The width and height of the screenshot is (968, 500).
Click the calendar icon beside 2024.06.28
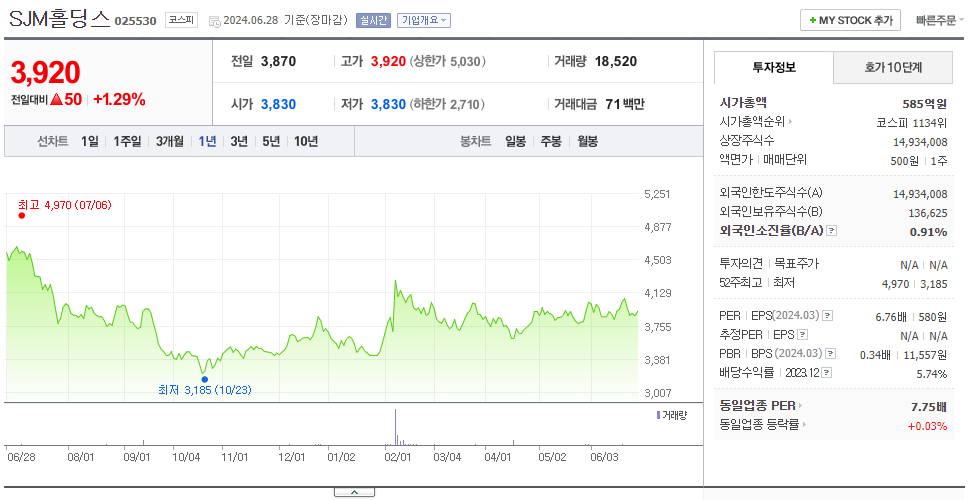tap(215, 21)
